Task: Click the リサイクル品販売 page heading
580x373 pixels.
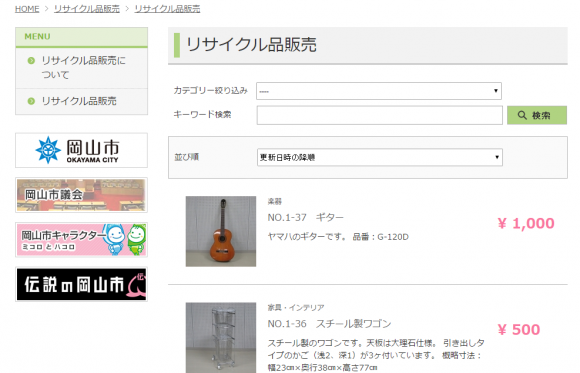Action: [x=251, y=45]
